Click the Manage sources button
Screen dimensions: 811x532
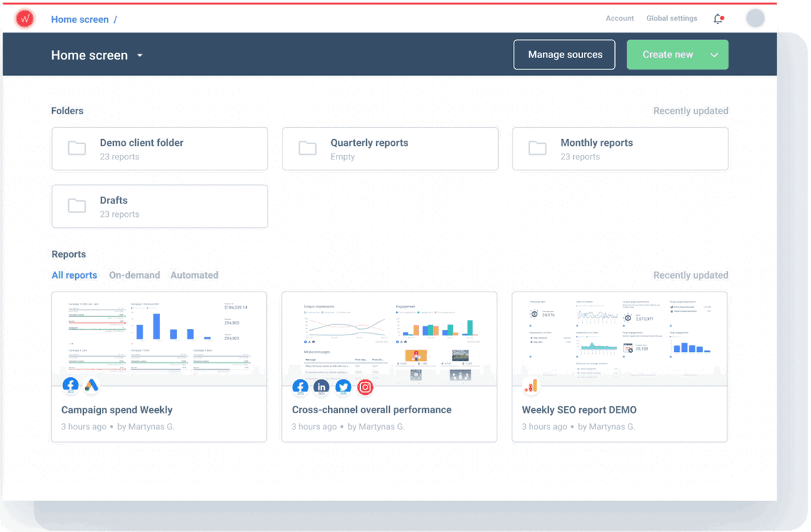pos(564,54)
